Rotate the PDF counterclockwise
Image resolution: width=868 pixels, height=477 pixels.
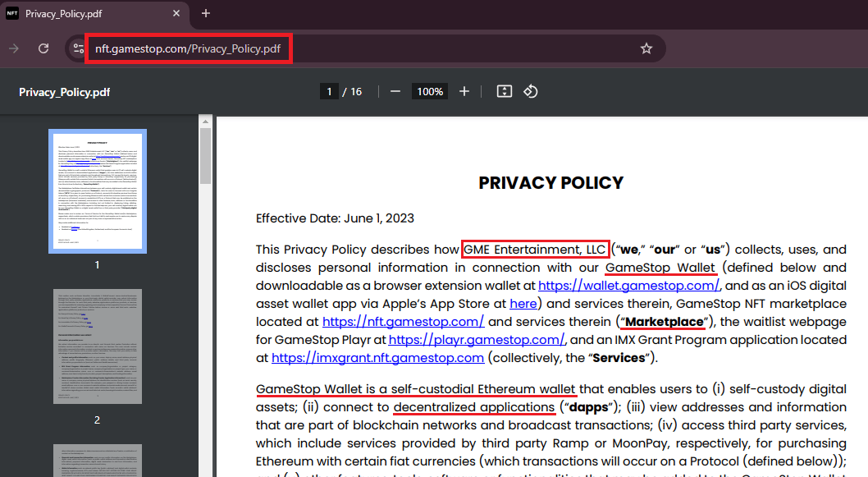(x=530, y=91)
